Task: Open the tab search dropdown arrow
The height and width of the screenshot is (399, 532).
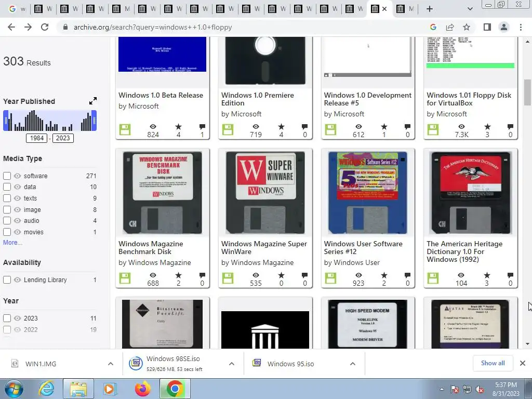Action: (470, 9)
